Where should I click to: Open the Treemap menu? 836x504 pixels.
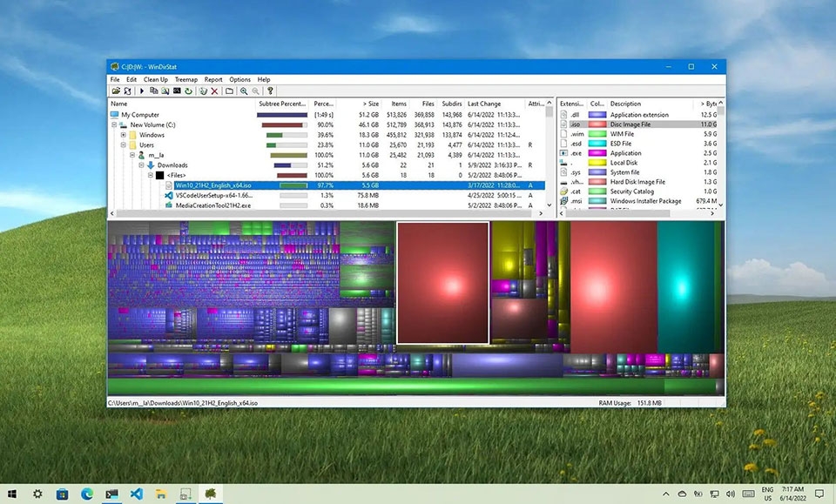point(185,79)
